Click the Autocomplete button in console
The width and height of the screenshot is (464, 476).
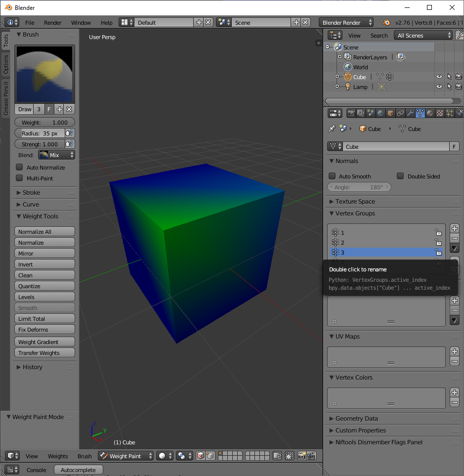pyautogui.click(x=78, y=470)
